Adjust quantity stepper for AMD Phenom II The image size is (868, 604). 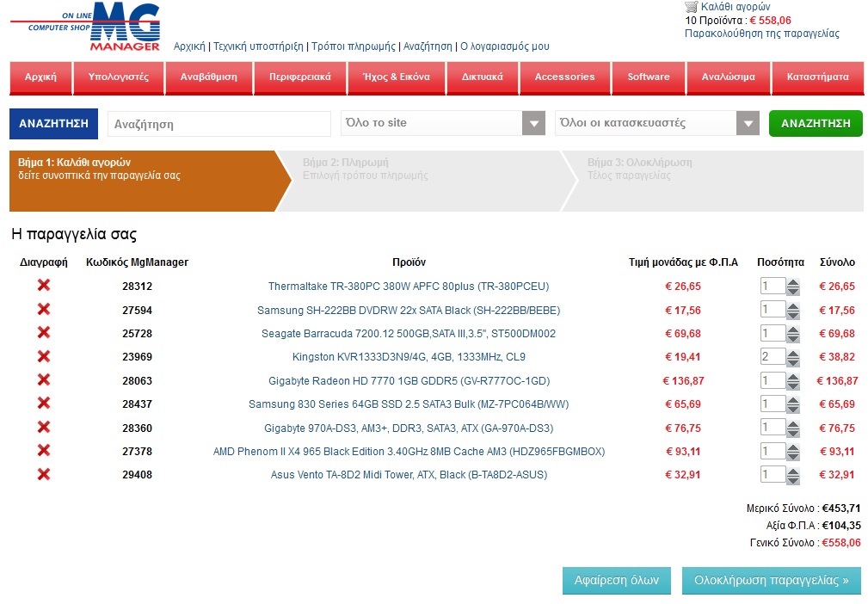click(792, 452)
